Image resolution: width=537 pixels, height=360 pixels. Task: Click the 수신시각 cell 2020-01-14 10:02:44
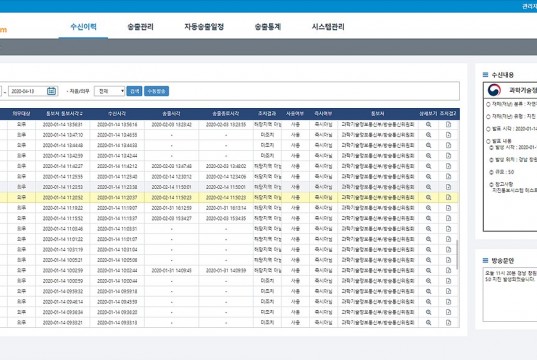coord(117,271)
